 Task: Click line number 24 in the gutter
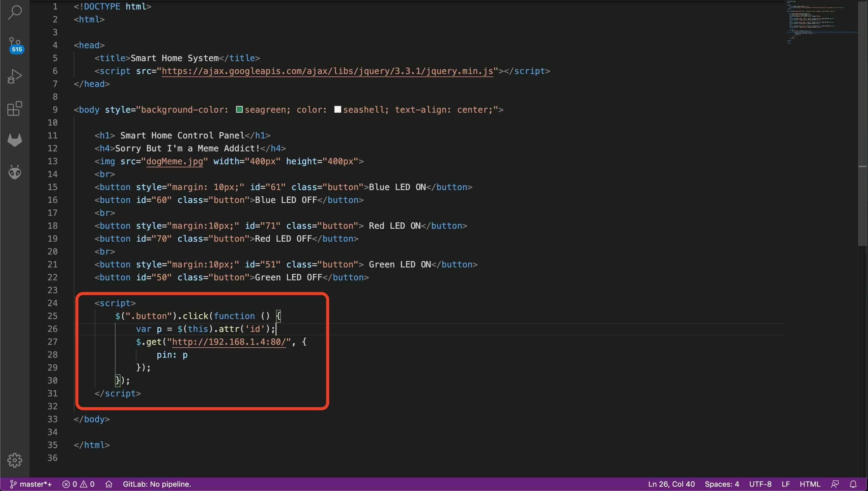pyautogui.click(x=52, y=303)
